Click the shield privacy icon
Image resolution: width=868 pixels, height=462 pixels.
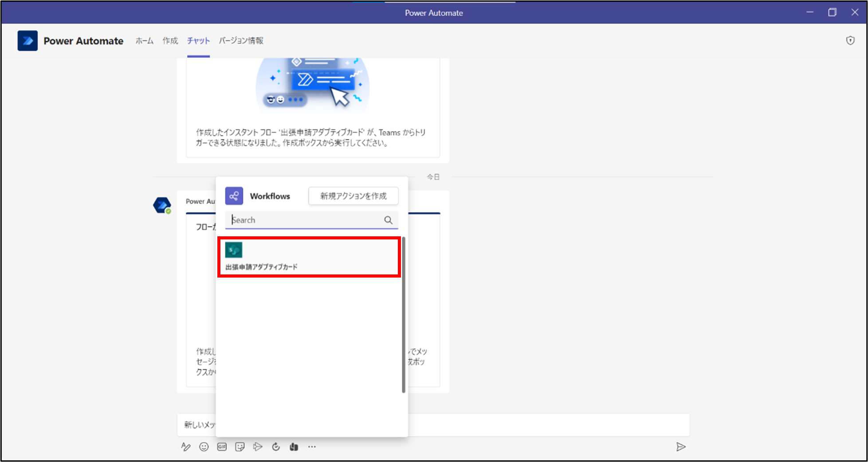point(850,41)
